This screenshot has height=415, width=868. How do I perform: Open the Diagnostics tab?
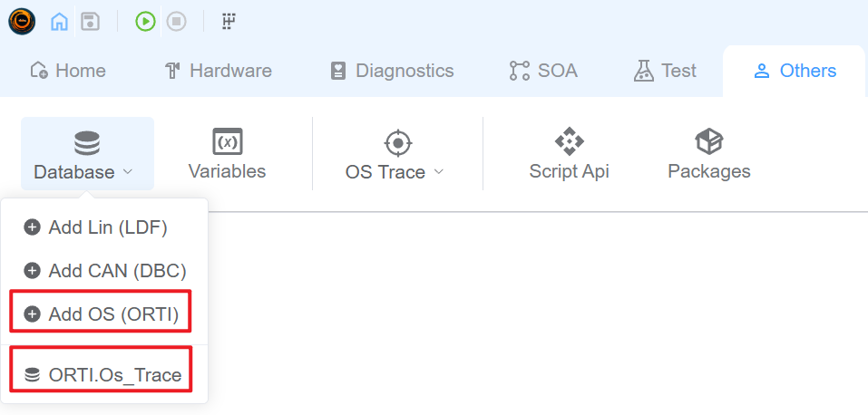(x=391, y=71)
